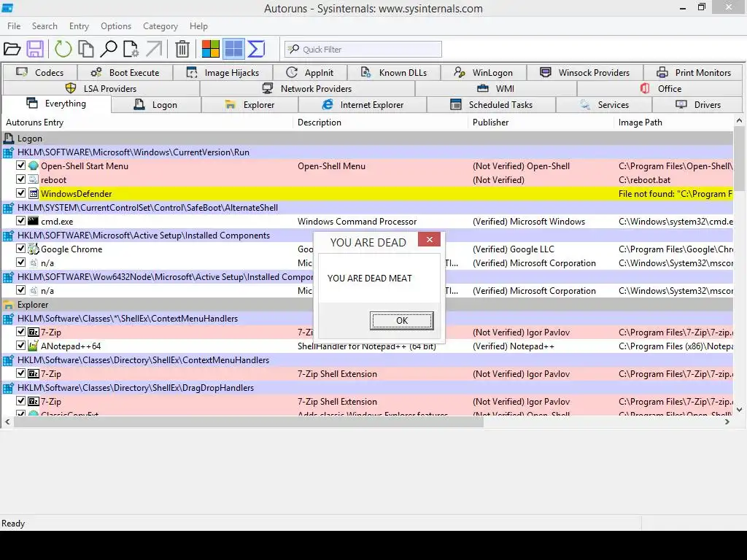Switch to the Services tab

click(x=604, y=105)
